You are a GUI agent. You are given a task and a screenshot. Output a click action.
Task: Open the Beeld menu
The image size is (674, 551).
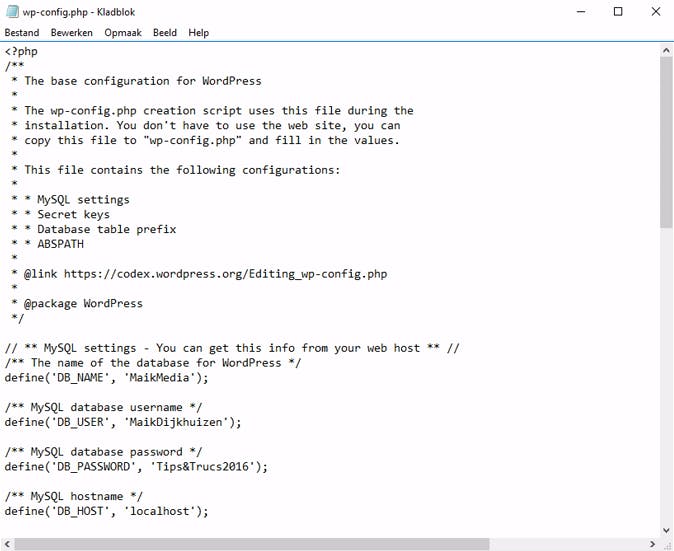pyautogui.click(x=165, y=32)
